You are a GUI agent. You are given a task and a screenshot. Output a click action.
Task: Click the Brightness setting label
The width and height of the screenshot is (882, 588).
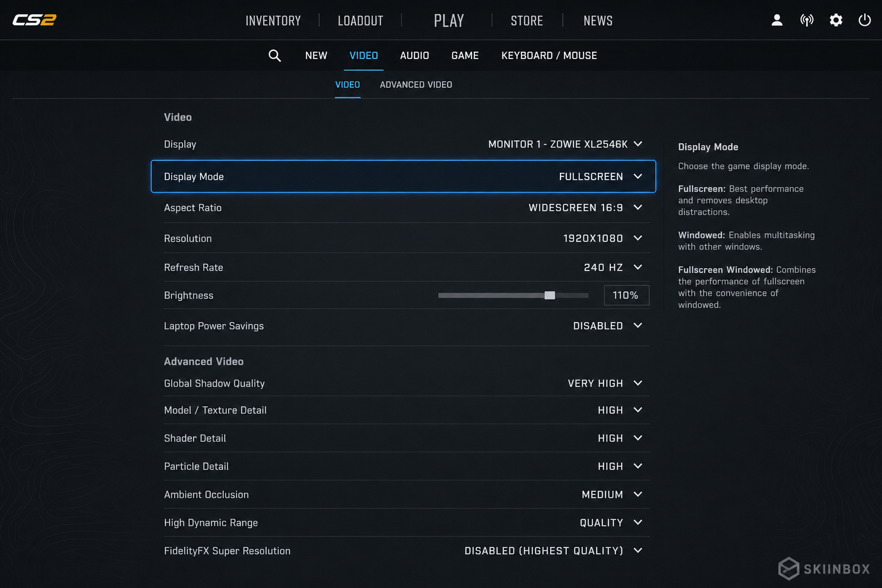[188, 295]
